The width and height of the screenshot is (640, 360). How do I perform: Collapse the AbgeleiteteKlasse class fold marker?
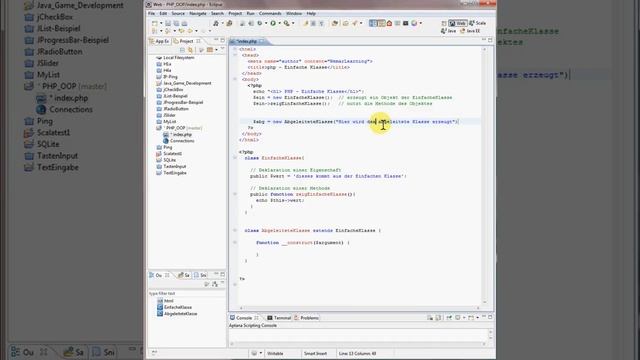click(x=235, y=231)
